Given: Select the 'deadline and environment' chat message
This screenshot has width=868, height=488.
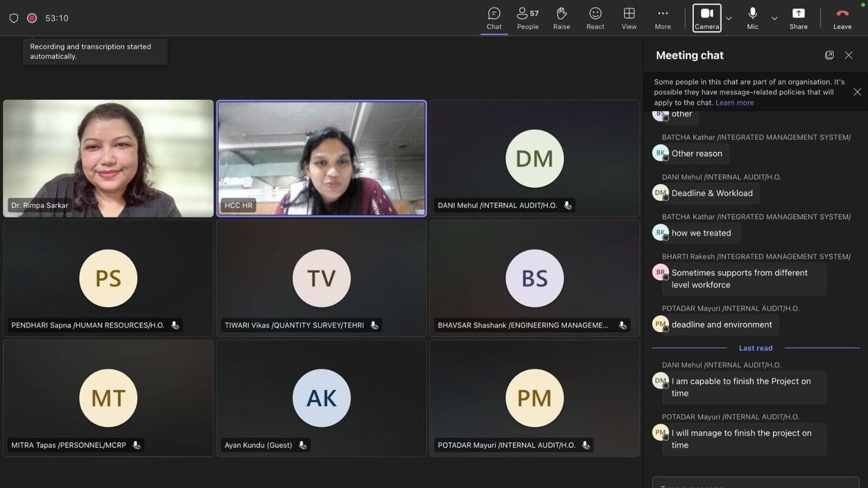Looking at the screenshot, I should point(721,325).
